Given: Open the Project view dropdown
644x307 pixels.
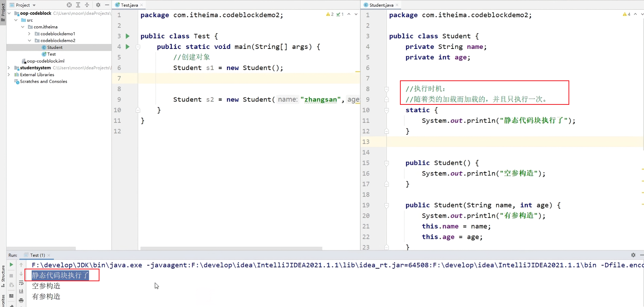Looking at the screenshot, I should [x=34, y=5].
